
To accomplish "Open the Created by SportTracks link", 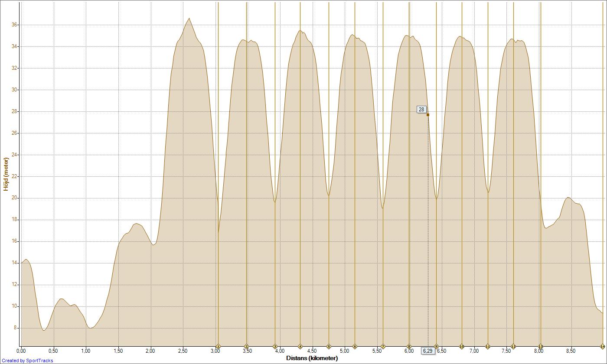I will tap(27, 361).
